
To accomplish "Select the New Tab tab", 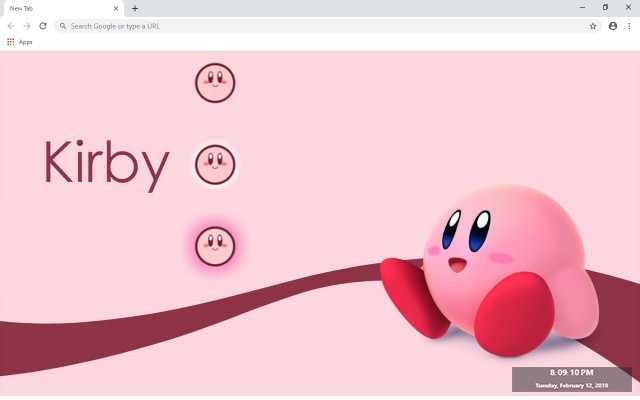I will tap(62, 9).
